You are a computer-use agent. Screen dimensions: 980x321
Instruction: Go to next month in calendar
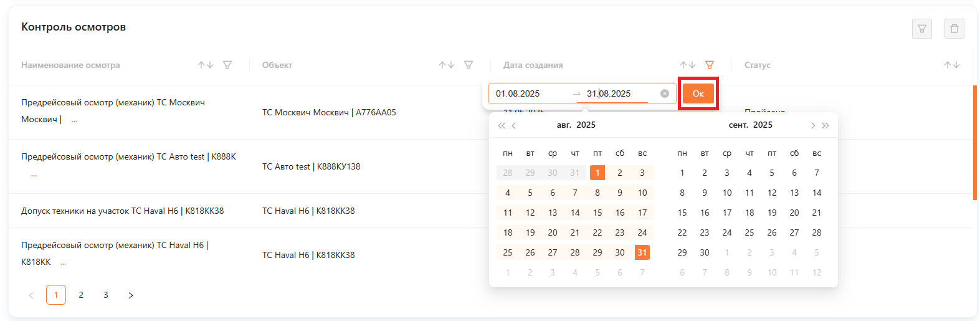click(813, 125)
